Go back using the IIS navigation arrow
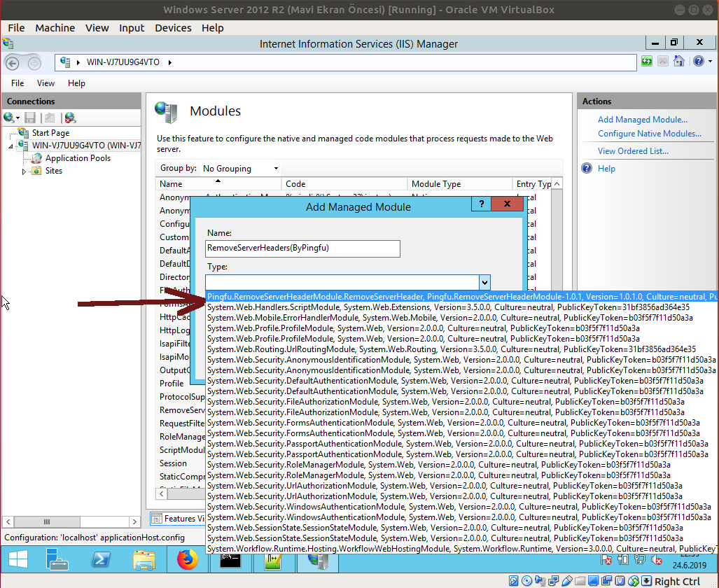Viewport: 719px width, 588px height. tap(13, 63)
